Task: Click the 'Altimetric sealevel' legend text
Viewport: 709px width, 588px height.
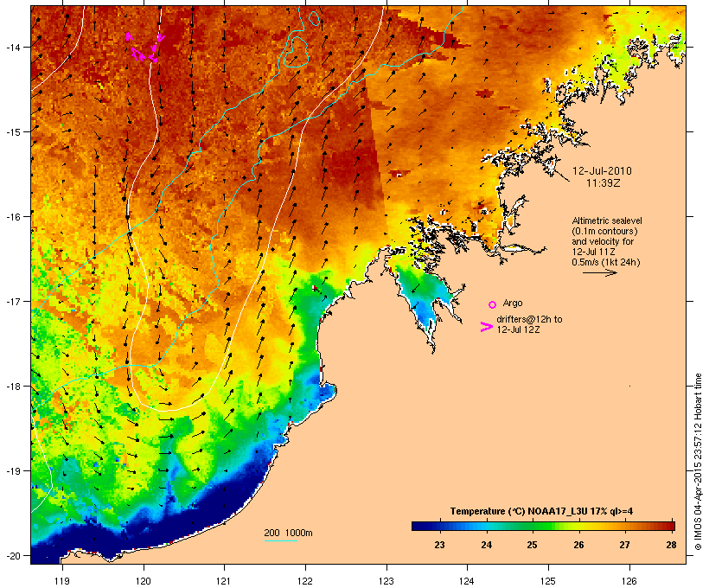Action: point(607,220)
